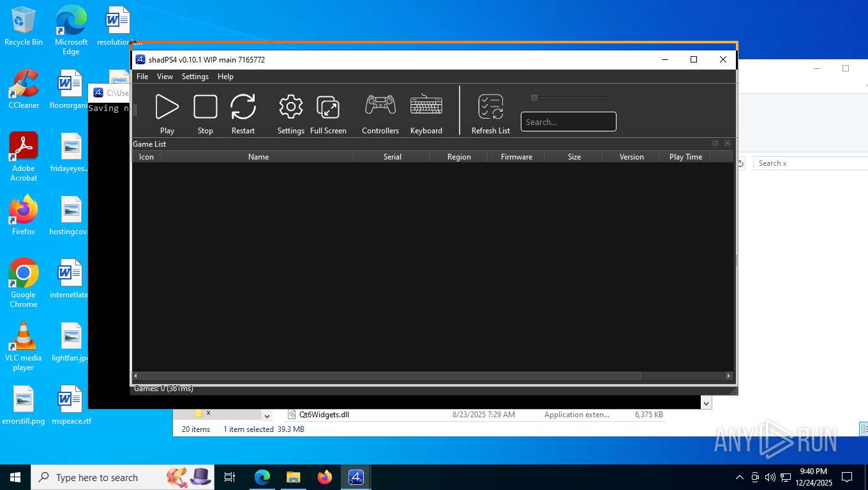Click the Refresh List icon
The image size is (868, 490).
[x=491, y=107]
